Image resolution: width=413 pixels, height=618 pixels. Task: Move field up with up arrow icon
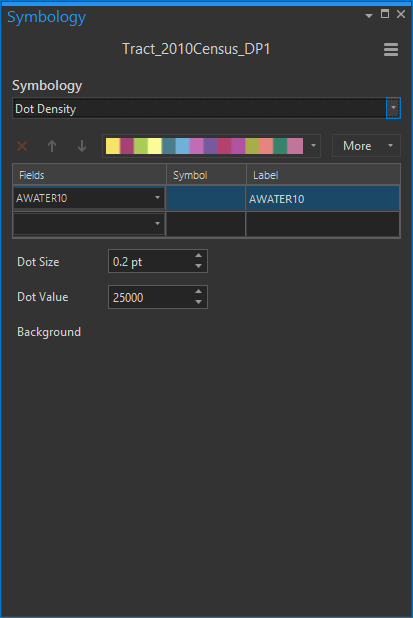click(52, 146)
